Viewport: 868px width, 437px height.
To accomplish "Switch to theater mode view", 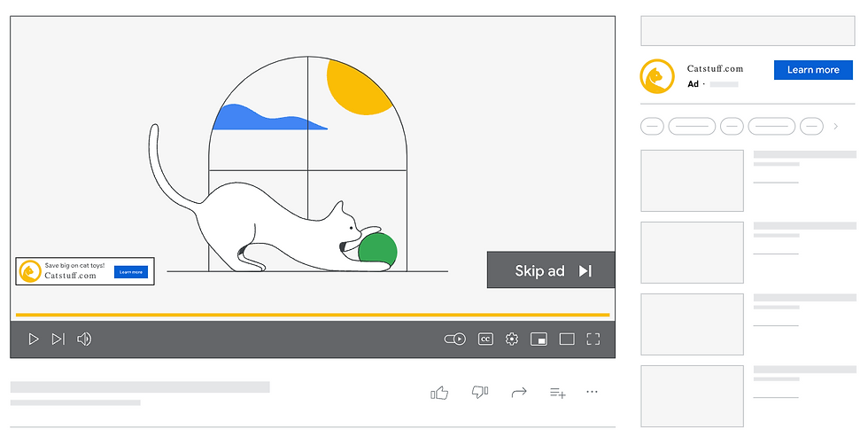I will coord(567,339).
